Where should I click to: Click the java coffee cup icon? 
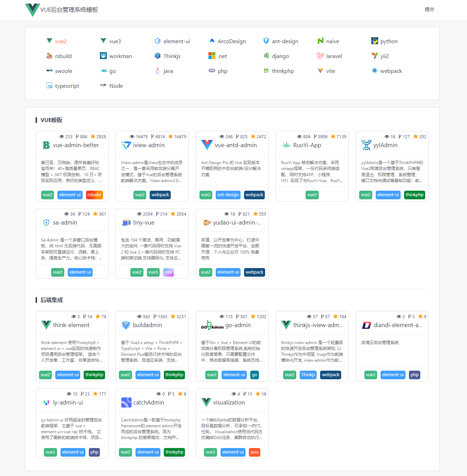tap(158, 71)
